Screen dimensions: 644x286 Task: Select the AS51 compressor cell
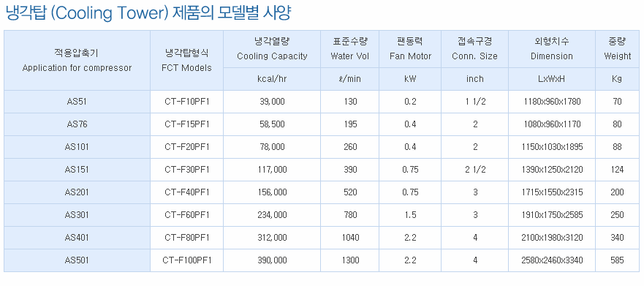coord(77,102)
